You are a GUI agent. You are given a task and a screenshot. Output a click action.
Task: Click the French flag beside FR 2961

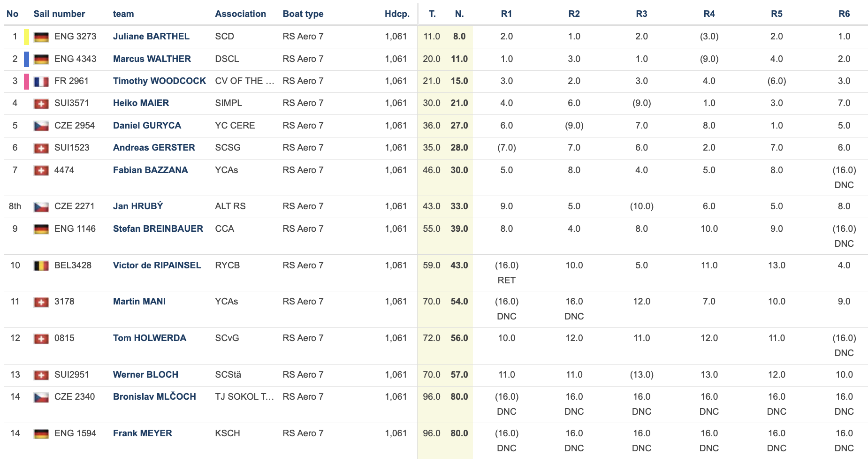(x=41, y=82)
